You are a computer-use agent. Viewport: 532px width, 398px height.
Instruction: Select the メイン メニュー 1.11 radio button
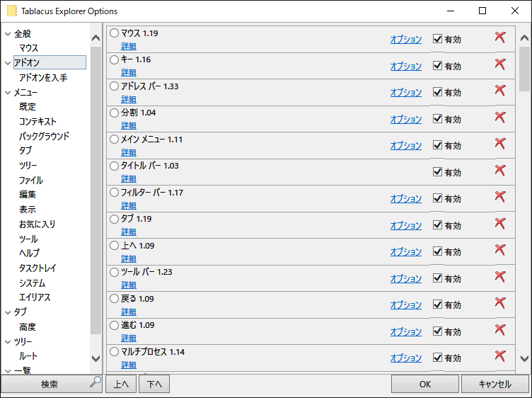(x=115, y=140)
